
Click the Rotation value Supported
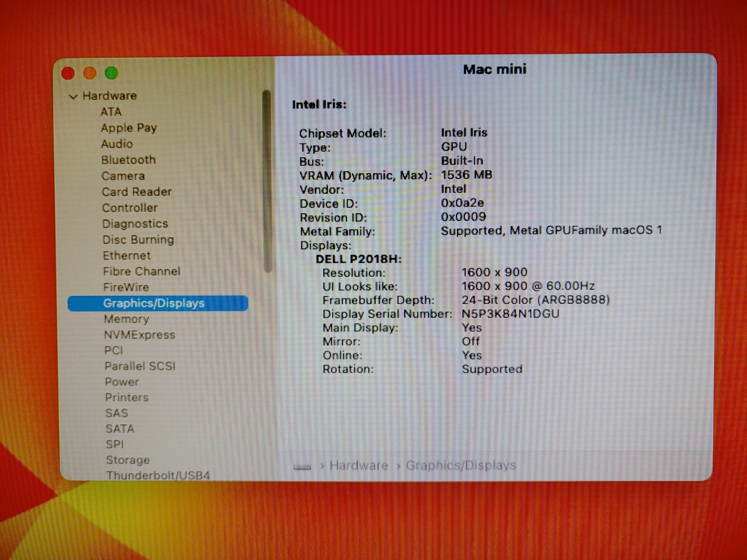pos(492,369)
